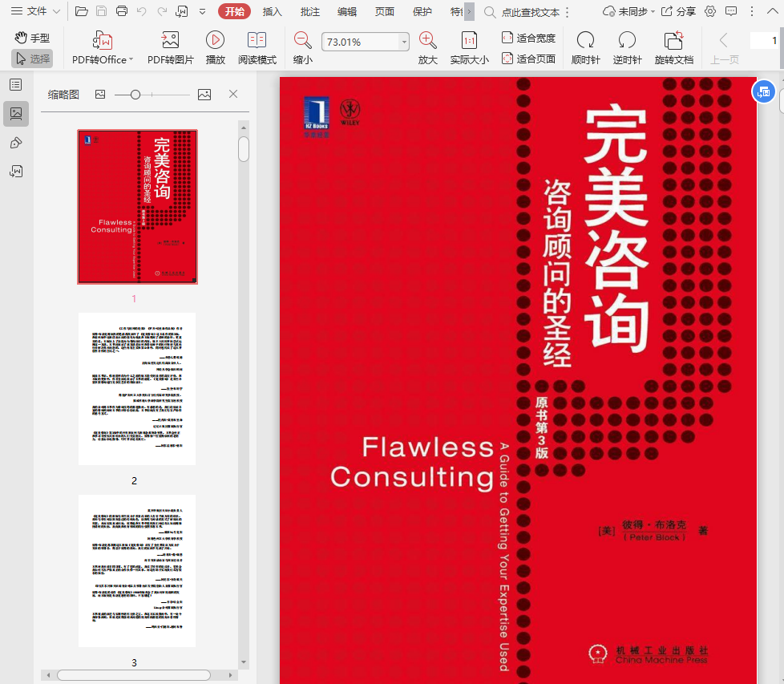Click the 未同步 cloud sync button
Image resolution: width=784 pixels, height=684 pixels.
(628, 11)
